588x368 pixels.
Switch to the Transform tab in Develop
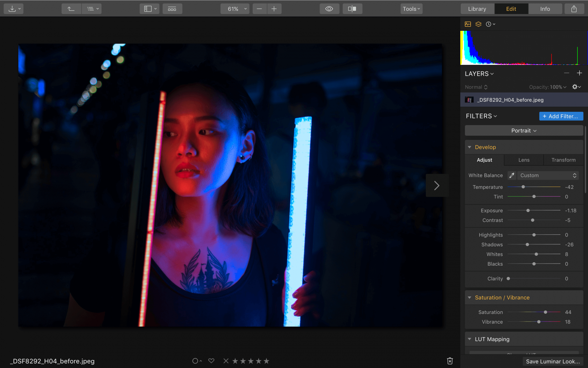(x=563, y=160)
